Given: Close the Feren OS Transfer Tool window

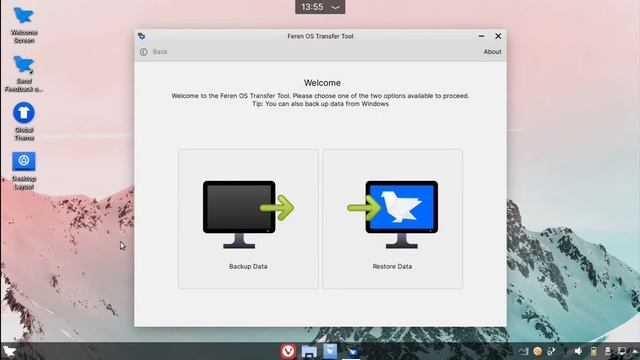Looking at the screenshot, I should pyautogui.click(x=498, y=36).
